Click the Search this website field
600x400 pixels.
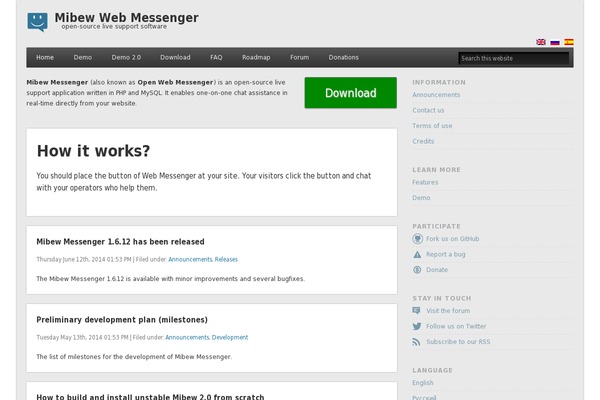tap(514, 58)
